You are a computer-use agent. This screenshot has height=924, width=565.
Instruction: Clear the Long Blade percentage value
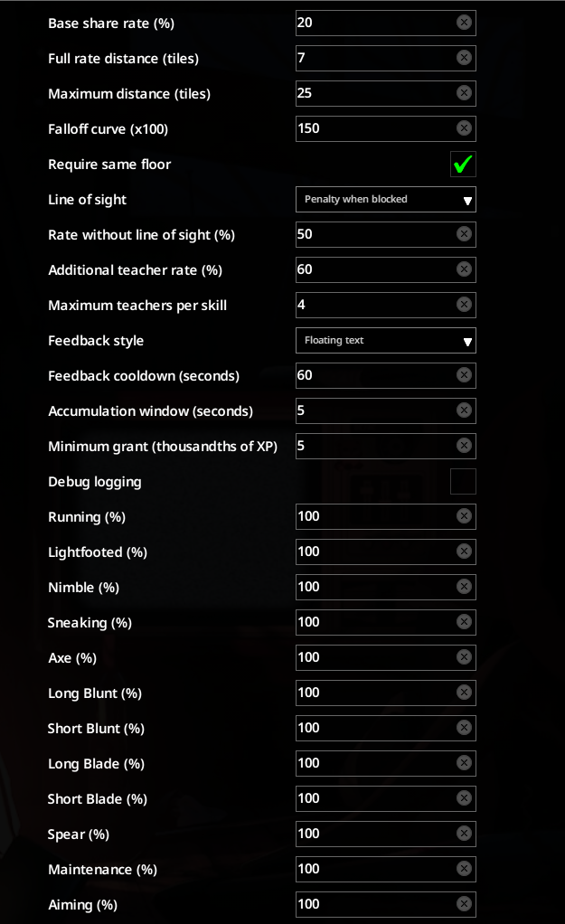pos(465,763)
